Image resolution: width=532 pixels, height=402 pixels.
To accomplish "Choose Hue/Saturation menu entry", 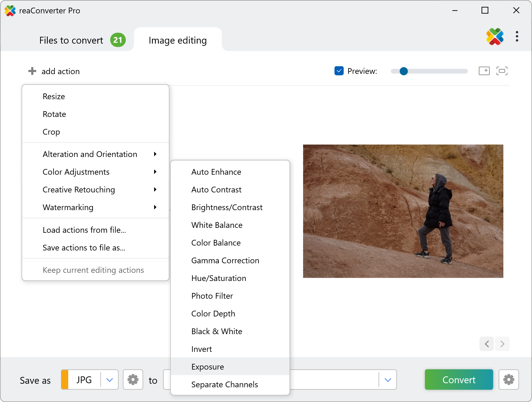I will (219, 278).
